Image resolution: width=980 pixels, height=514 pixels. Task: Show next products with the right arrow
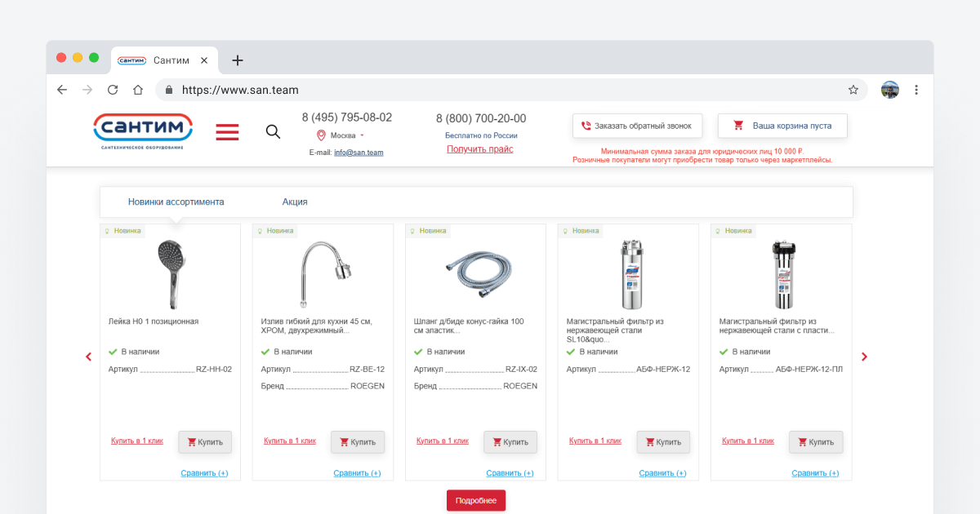865,357
